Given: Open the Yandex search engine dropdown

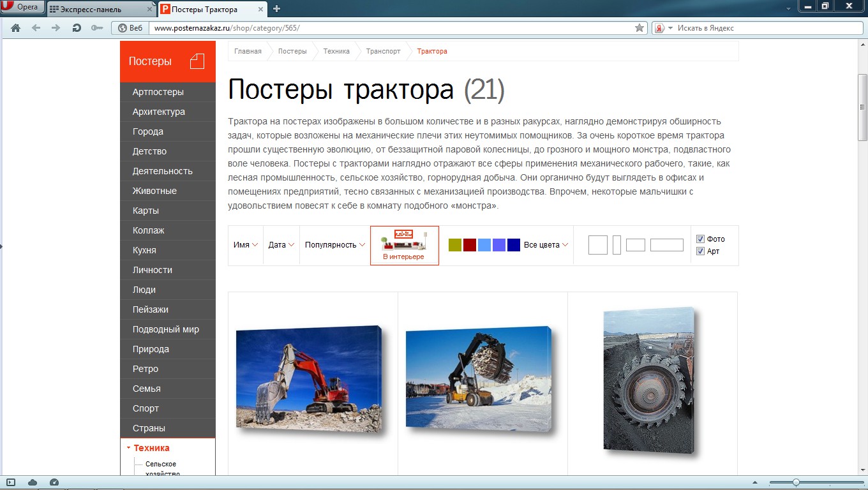Looking at the screenshot, I should click(664, 28).
